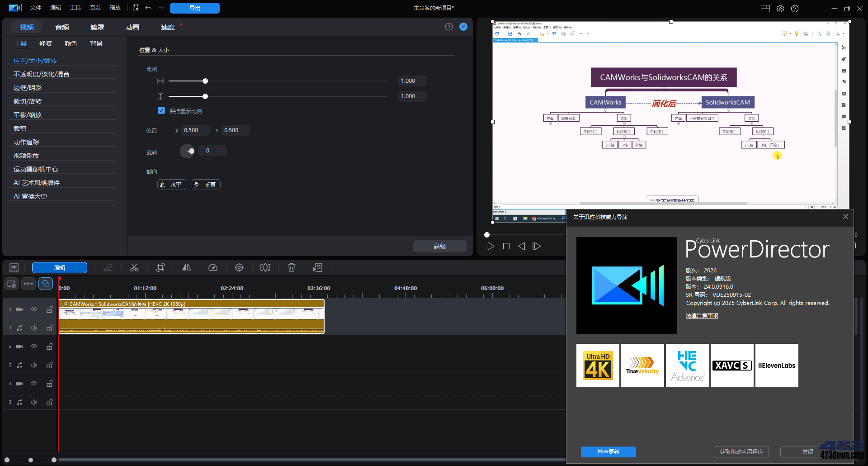Screen dimensions: 868x466
Task: Open the 法律注意事项 legal notice link
Action: click(702, 315)
